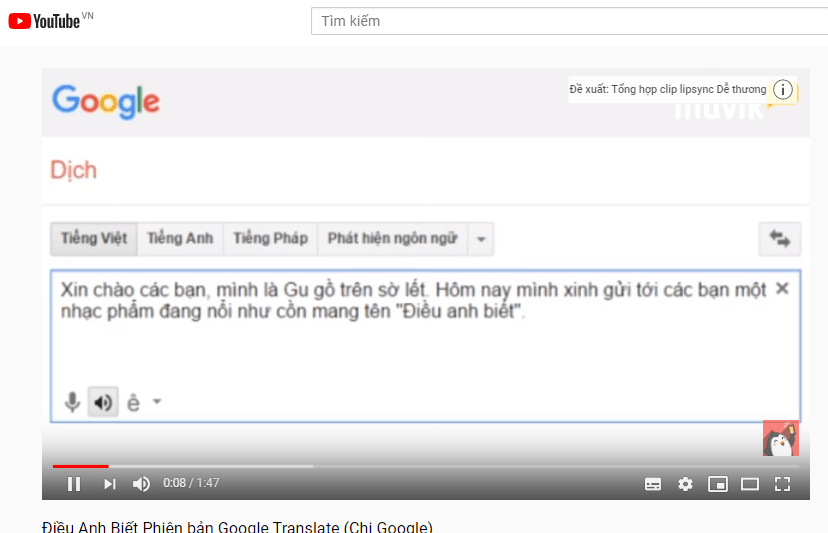
Task: Toggle theater mode
Action: [x=750, y=484]
